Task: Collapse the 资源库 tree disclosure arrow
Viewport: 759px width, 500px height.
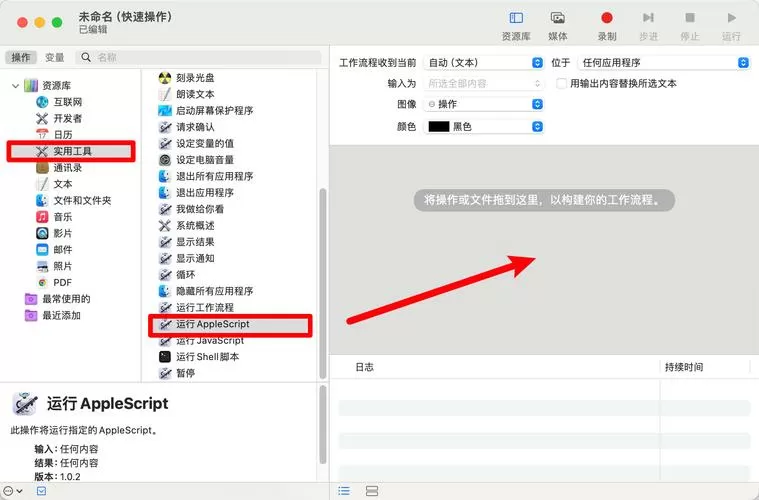Action: [15, 86]
